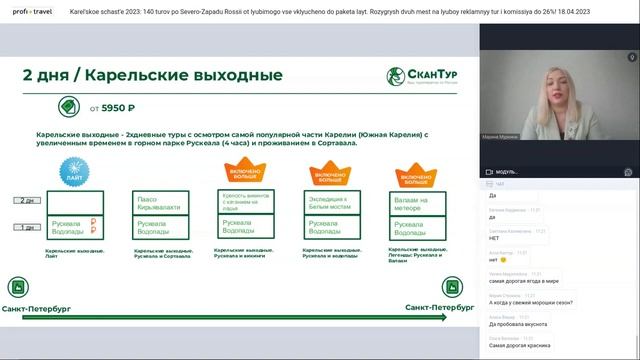Click the price от 5950 ₽
Screen dimensions: 640x360
(112, 108)
